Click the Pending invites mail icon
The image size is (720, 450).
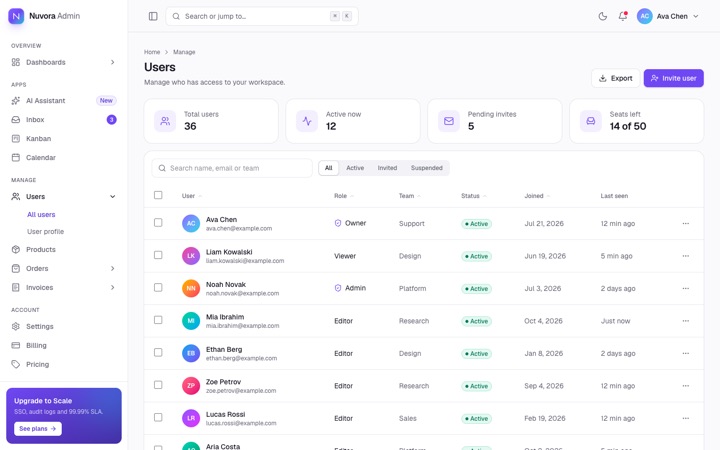coord(449,121)
